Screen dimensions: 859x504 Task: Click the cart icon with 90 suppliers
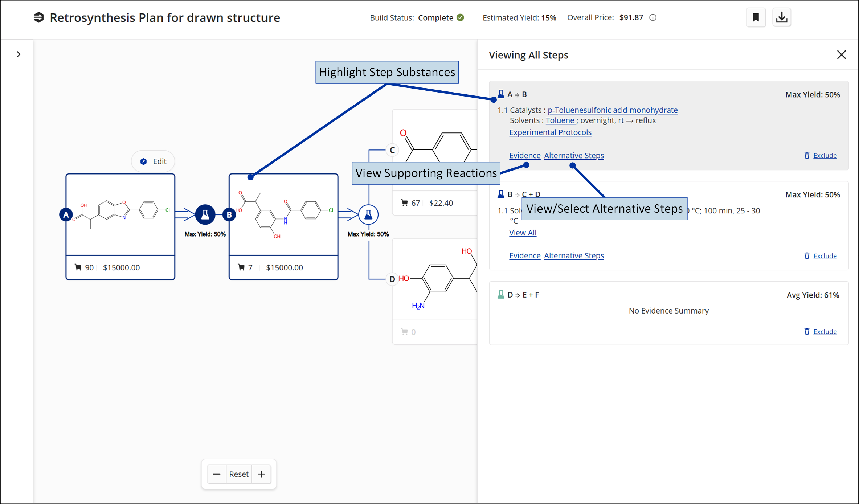[78, 267]
